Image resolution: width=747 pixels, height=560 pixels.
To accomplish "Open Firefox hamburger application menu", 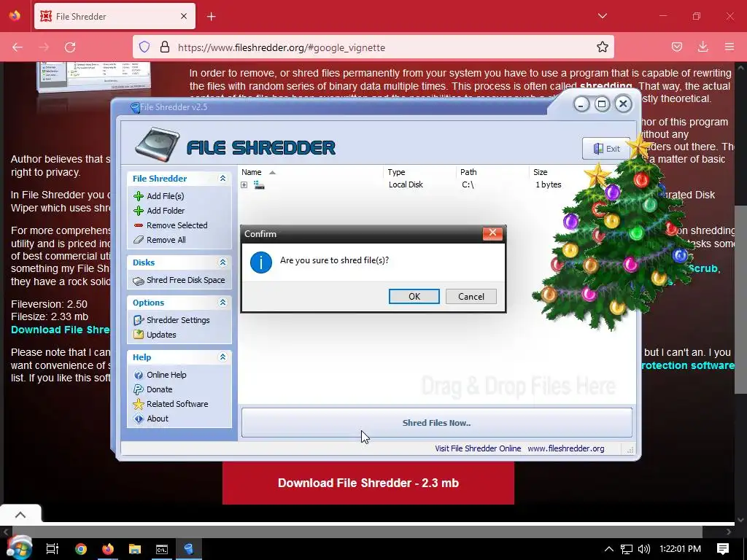I will pyautogui.click(x=729, y=47).
